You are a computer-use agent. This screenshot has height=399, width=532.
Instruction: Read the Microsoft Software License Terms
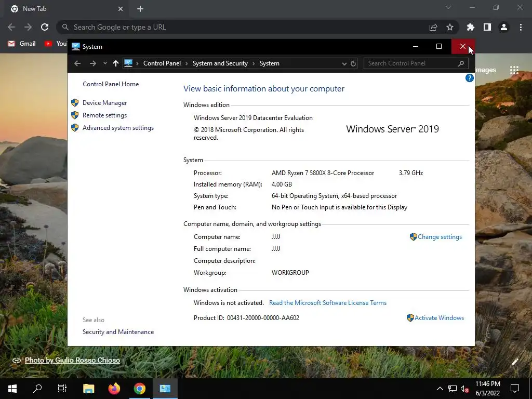pos(328,303)
